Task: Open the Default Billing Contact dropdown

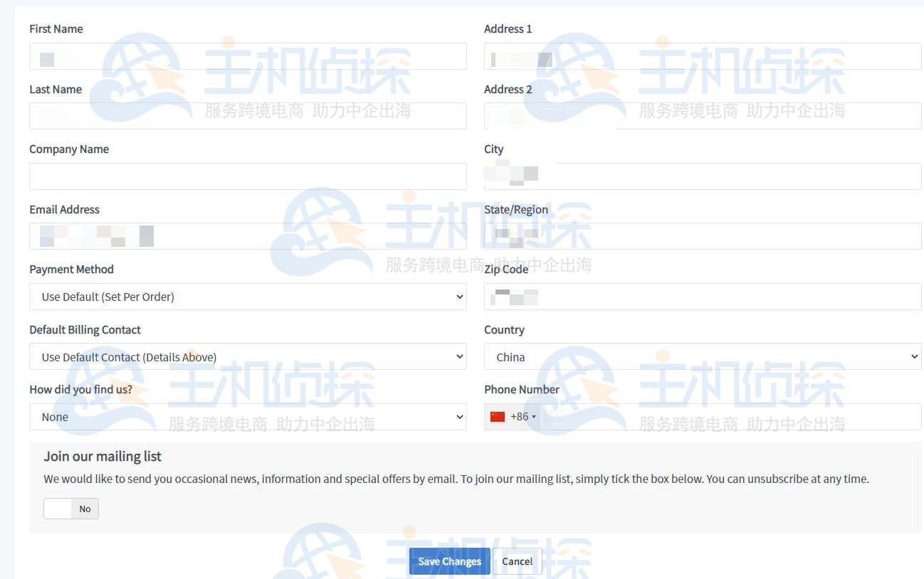Action: [247, 356]
